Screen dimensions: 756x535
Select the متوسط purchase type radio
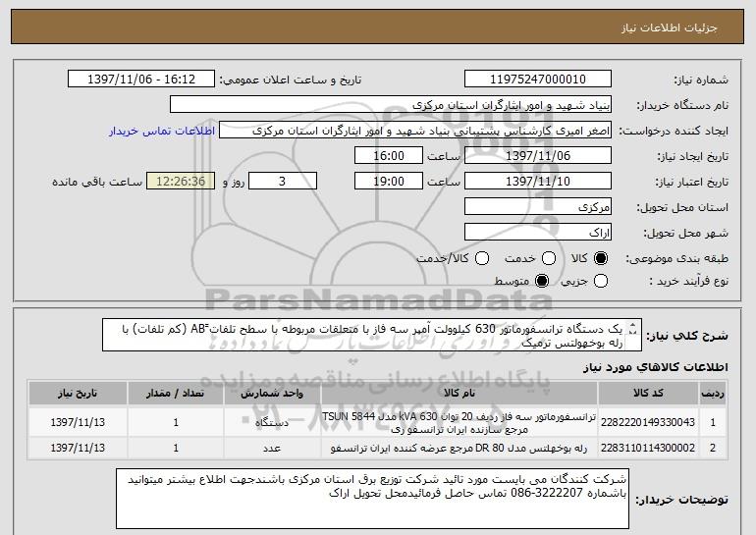tap(542, 281)
